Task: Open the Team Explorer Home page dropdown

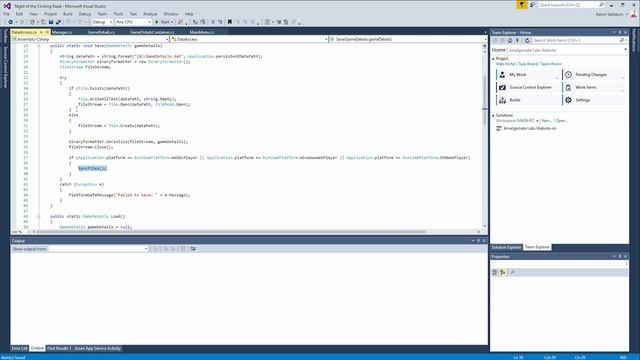Action: [x=625, y=50]
